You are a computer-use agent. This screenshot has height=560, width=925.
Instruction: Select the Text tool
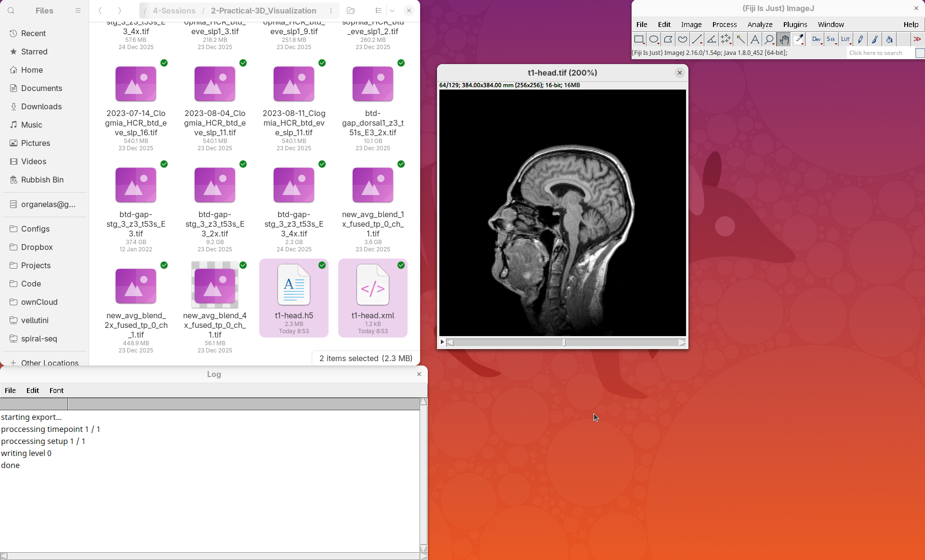pyautogui.click(x=755, y=39)
